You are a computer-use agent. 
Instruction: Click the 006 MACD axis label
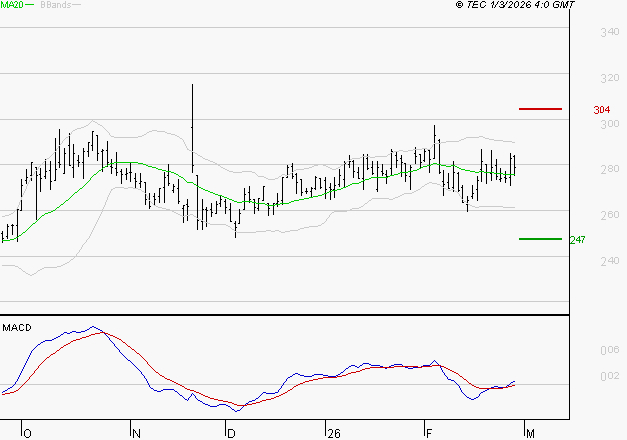pos(608,350)
